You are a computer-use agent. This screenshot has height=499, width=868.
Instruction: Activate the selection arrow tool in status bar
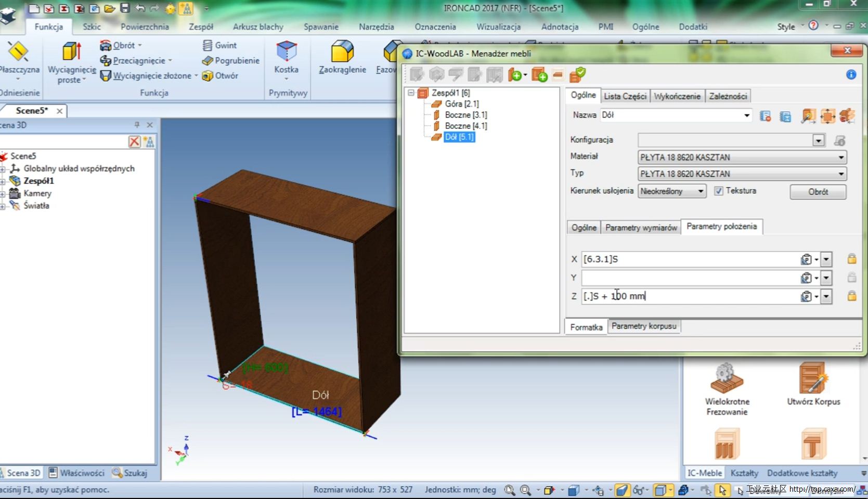(x=722, y=490)
